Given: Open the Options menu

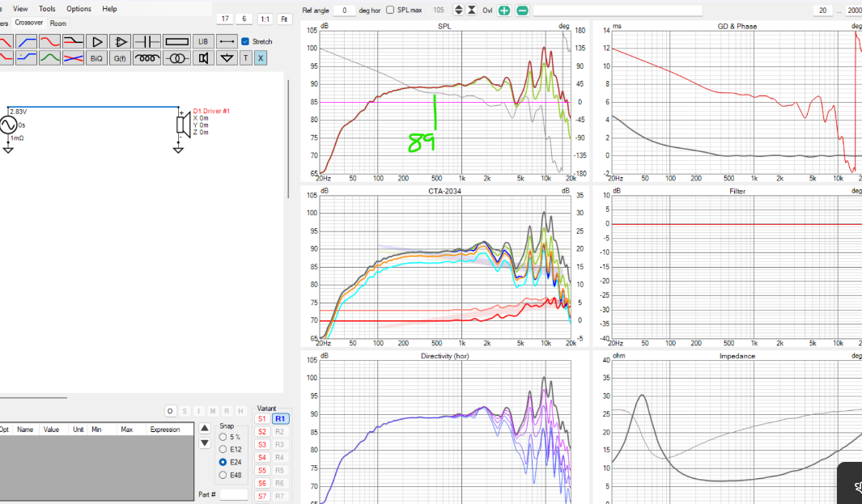Looking at the screenshot, I should click(x=79, y=9).
